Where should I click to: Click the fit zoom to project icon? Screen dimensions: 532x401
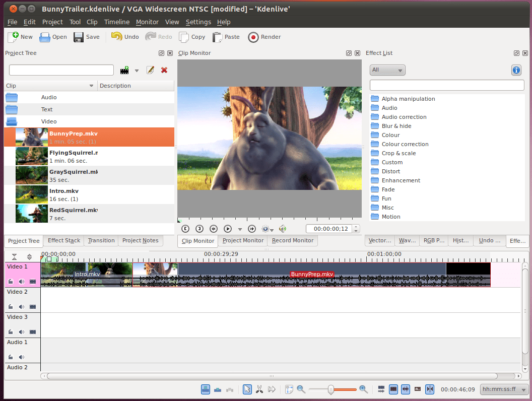(x=289, y=389)
